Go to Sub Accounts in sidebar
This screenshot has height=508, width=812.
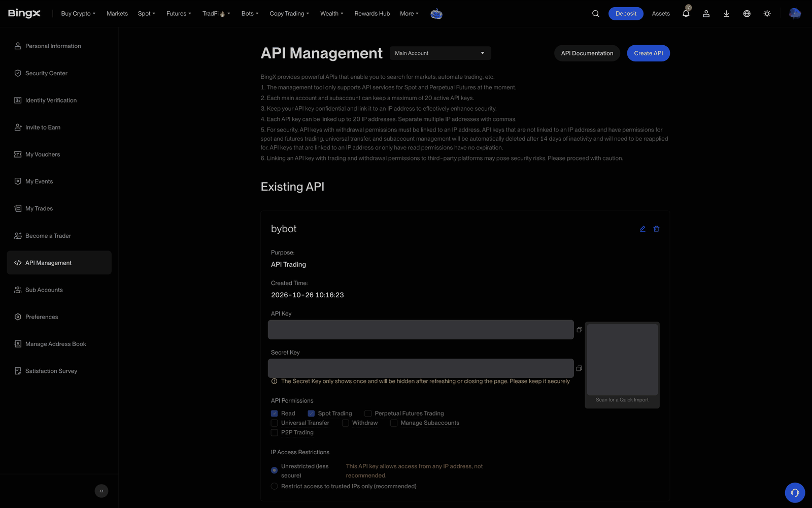coord(59,290)
